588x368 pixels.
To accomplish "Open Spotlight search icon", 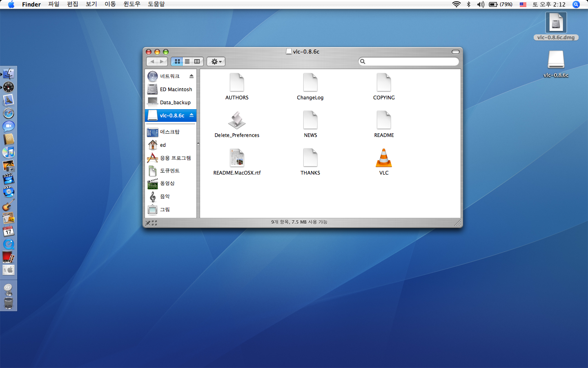I will click(576, 4).
